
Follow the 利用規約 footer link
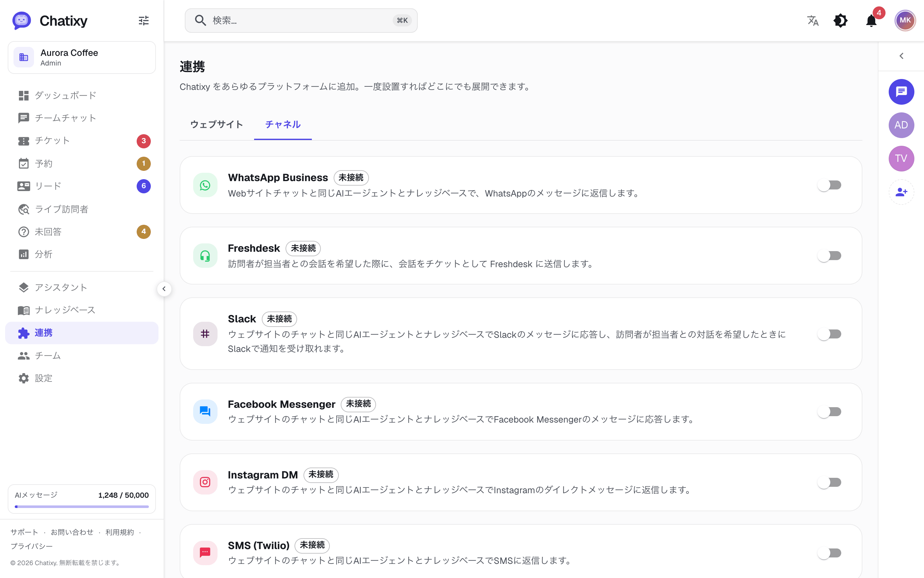(x=119, y=532)
